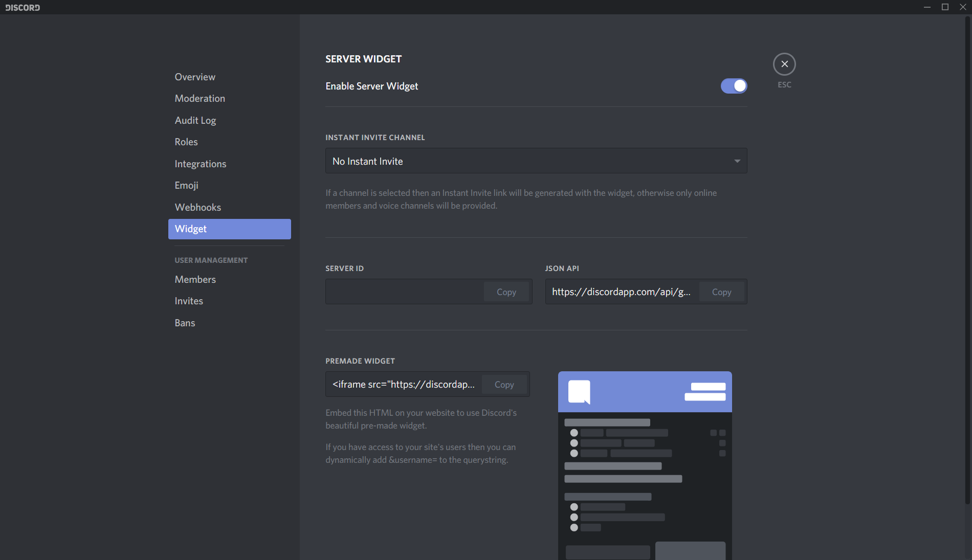Open the Invites page

[x=230, y=301]
